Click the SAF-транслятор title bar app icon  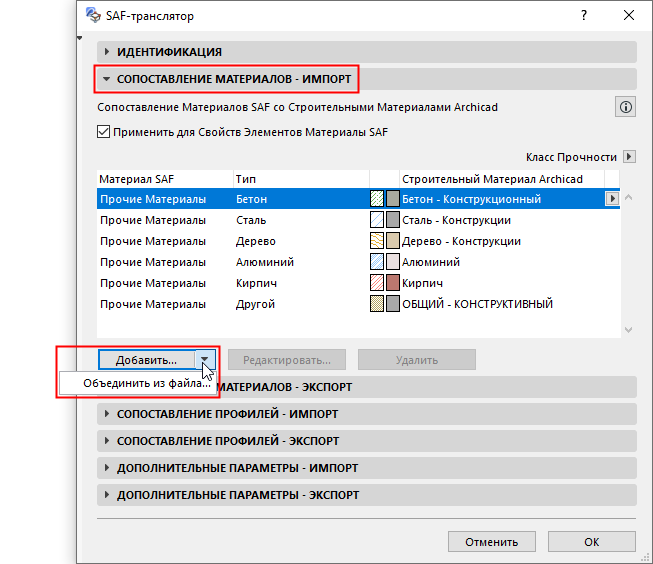pos(93,15)
